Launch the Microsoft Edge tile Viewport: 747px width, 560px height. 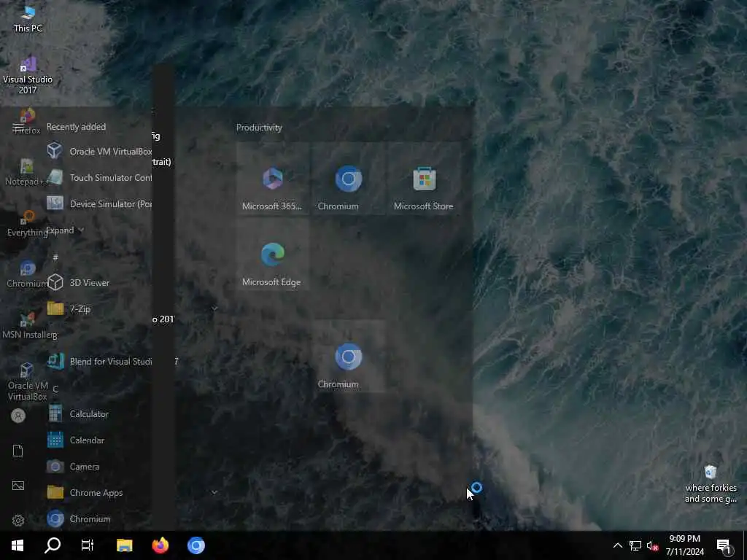pyautogui.click(x=273, y=254)
